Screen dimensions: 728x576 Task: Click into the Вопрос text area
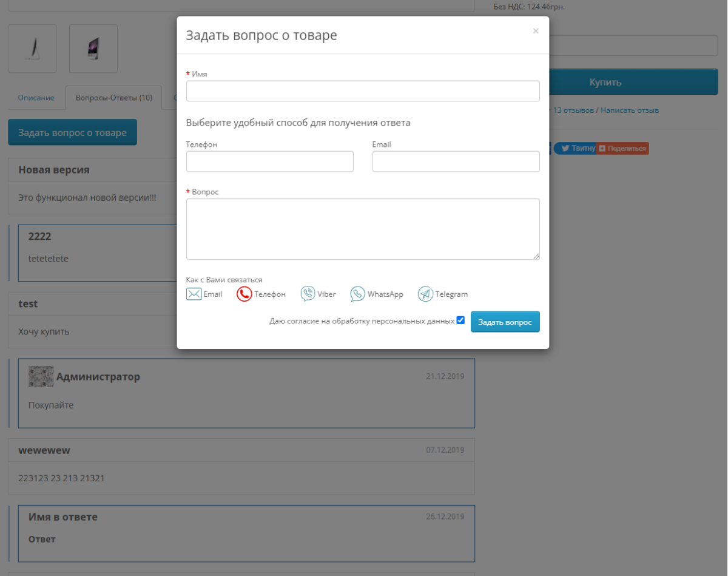coord(363,229)
